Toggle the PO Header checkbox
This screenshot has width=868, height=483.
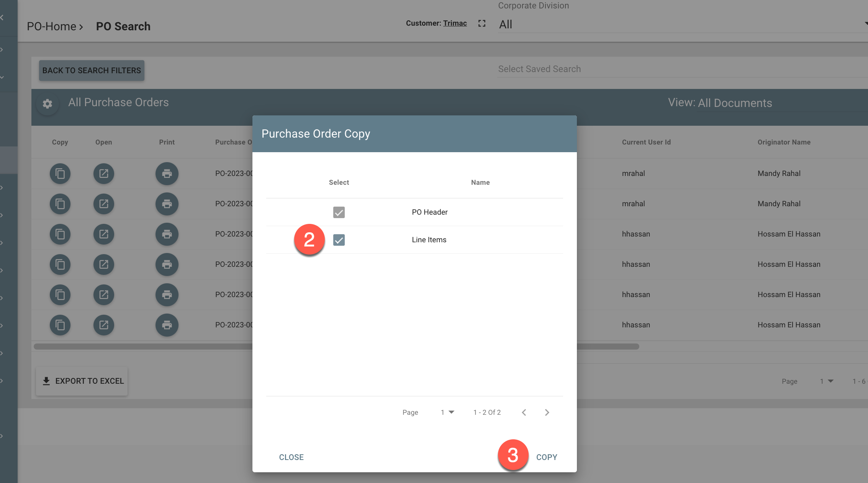[x=339, y=212]
